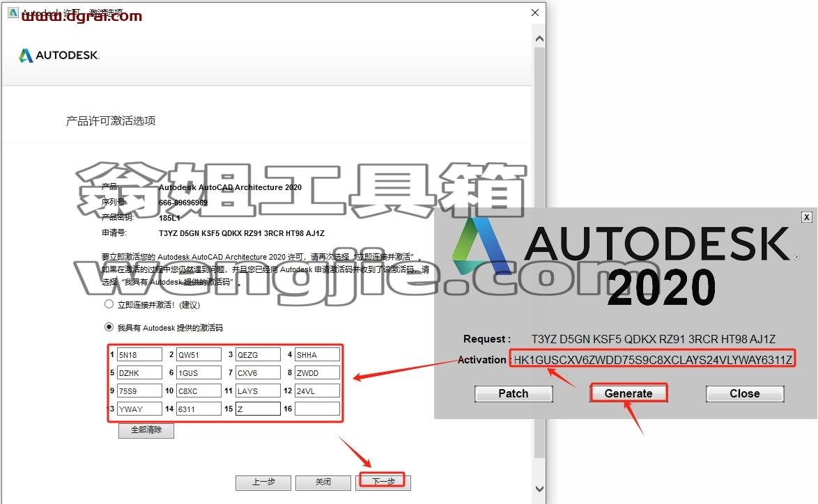Image resolution: width=818 pixels, height=504 pixels.
Task: Click activation code field 10 containing C8XC
Action: click(199, 391)
